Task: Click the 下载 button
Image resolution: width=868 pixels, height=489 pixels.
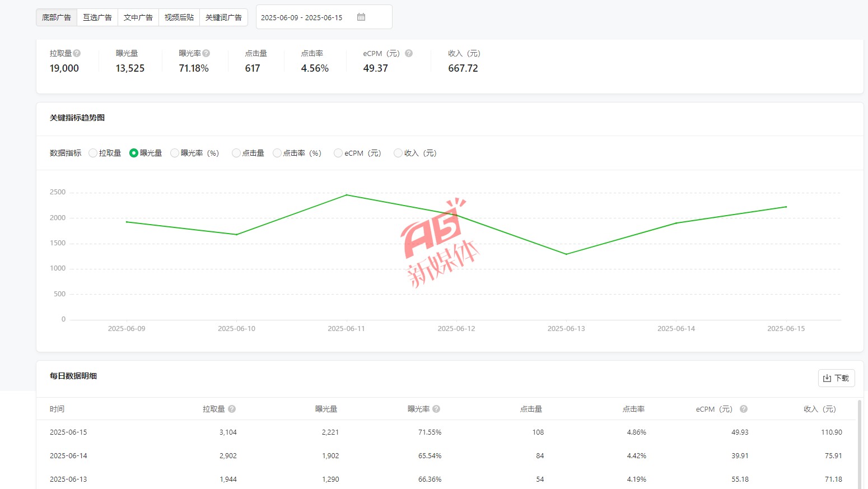Action: (836, 378)
